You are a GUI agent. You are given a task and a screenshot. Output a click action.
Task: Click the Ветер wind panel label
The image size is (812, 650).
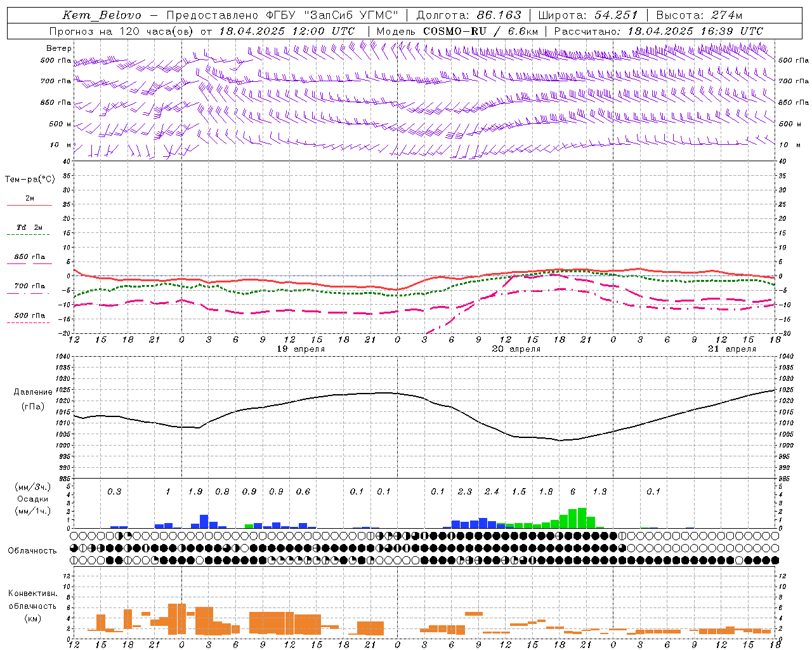59,48
